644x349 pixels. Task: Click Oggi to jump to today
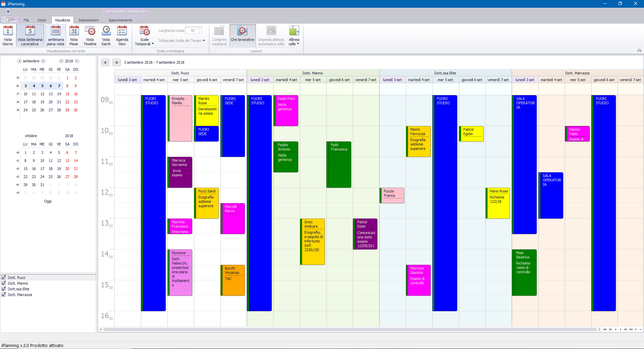click(48, 201)
